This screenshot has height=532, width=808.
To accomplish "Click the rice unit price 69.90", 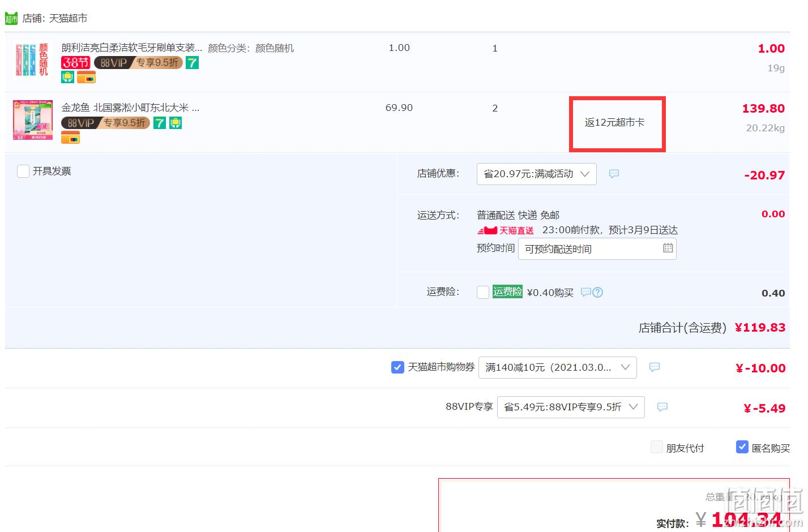I will [x=399, y=108].
